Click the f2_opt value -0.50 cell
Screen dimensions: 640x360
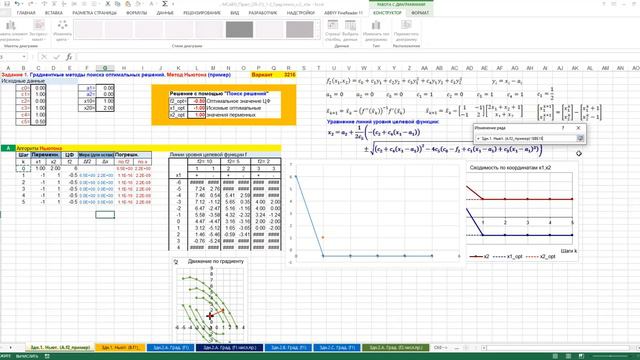point(197,101)
